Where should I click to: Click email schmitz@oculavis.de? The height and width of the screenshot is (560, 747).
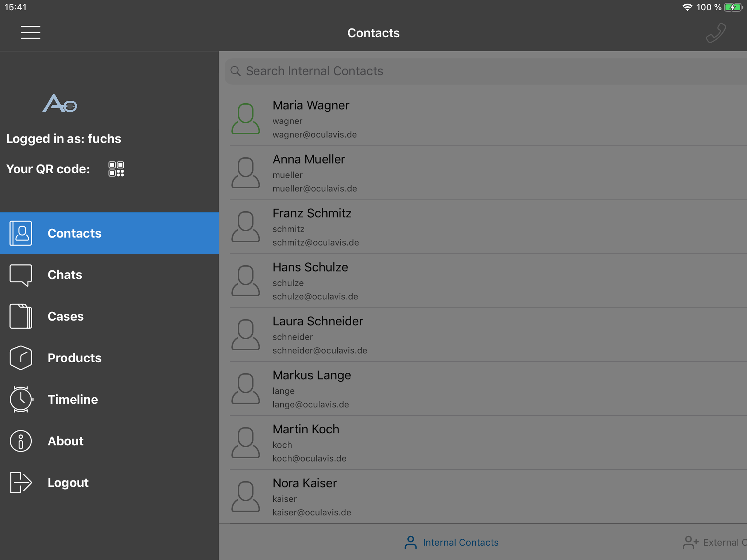316,243
